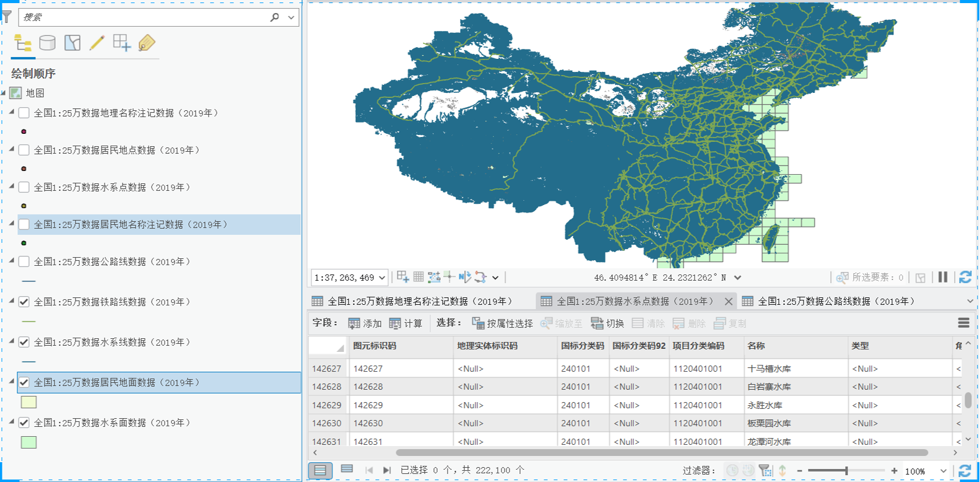Switch to the 公路线数据 table tab
980x482 pixels.
[830, 301]
